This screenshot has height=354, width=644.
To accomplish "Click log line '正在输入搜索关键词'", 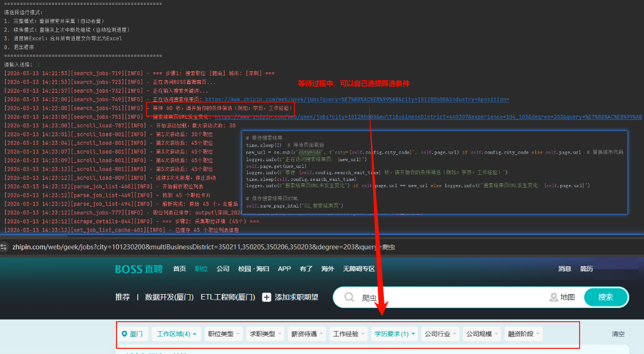I will pos(106,90).
